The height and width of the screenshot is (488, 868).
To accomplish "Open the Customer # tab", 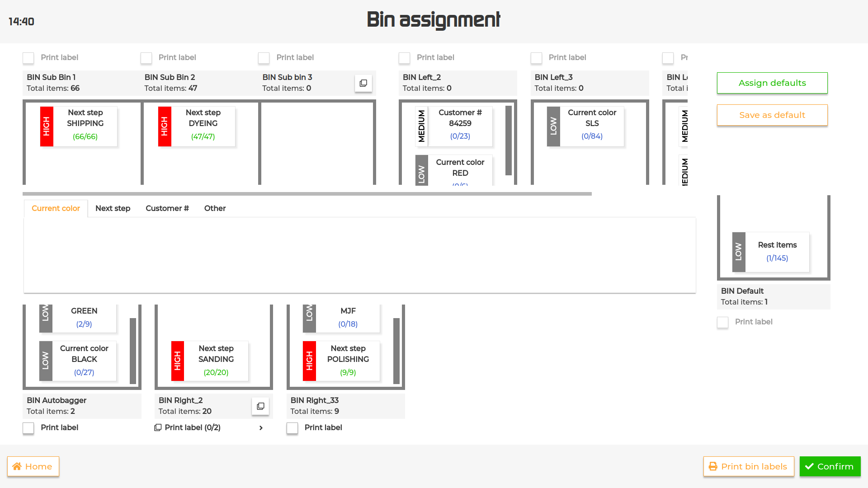I will (x=167, y=208).
